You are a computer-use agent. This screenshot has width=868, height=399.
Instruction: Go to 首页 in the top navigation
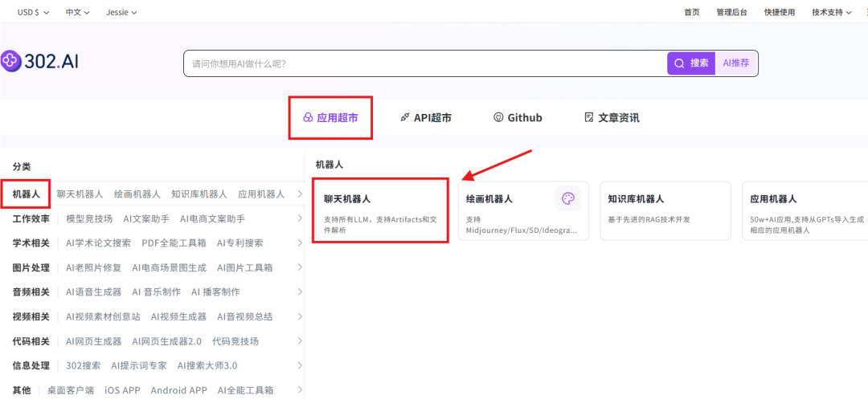point(691,12)
